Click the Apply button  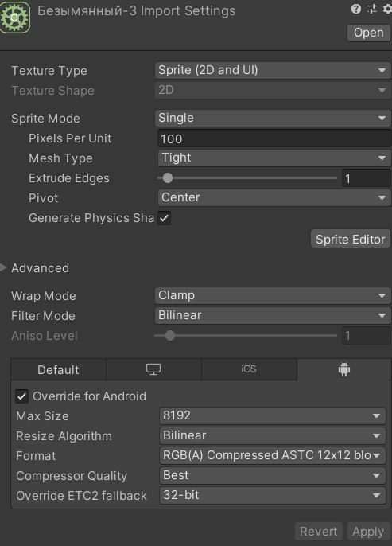coord(368,532)
